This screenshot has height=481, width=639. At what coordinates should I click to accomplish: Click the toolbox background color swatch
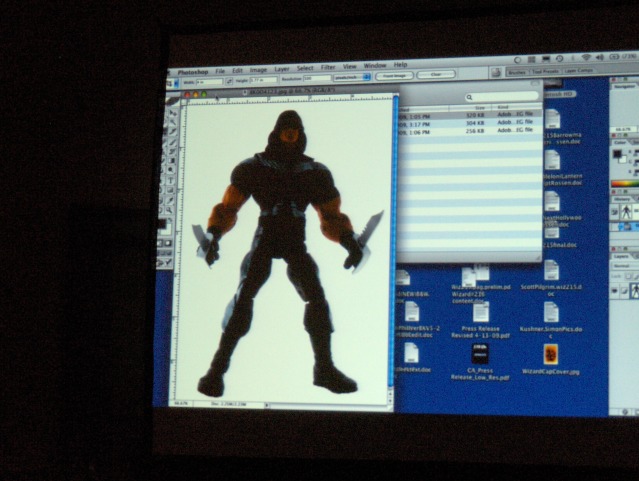(167, 230)
